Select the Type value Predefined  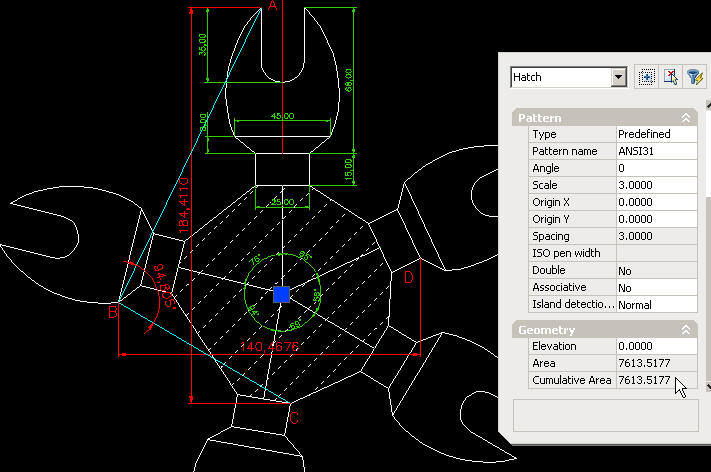tap(657, 134)
